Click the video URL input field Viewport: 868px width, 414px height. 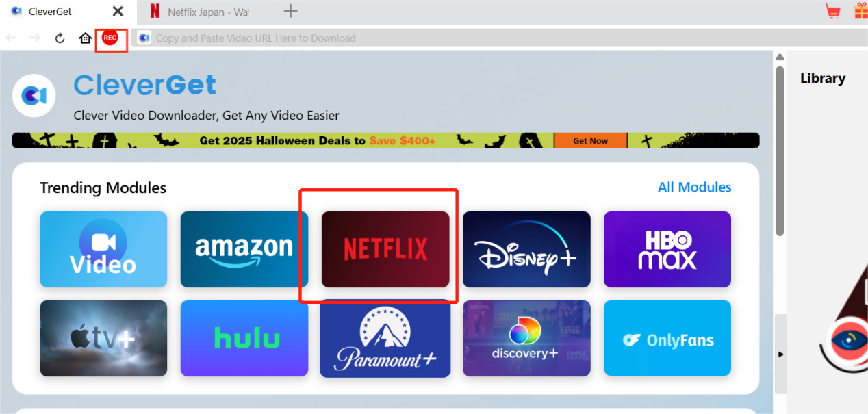click(498, 38)
